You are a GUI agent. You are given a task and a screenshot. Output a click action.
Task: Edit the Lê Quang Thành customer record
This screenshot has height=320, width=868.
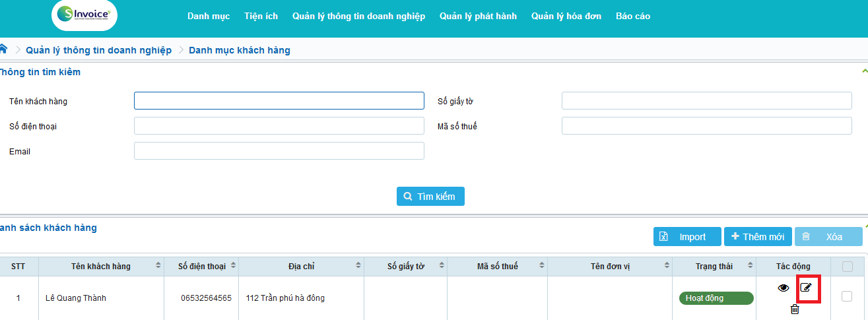coord(806,288)
